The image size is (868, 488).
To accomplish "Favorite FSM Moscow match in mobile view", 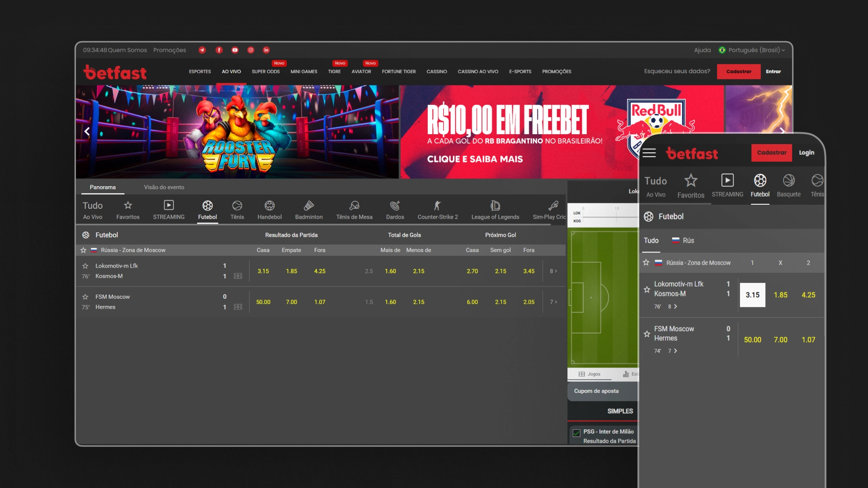I will (x=647, y=334).
